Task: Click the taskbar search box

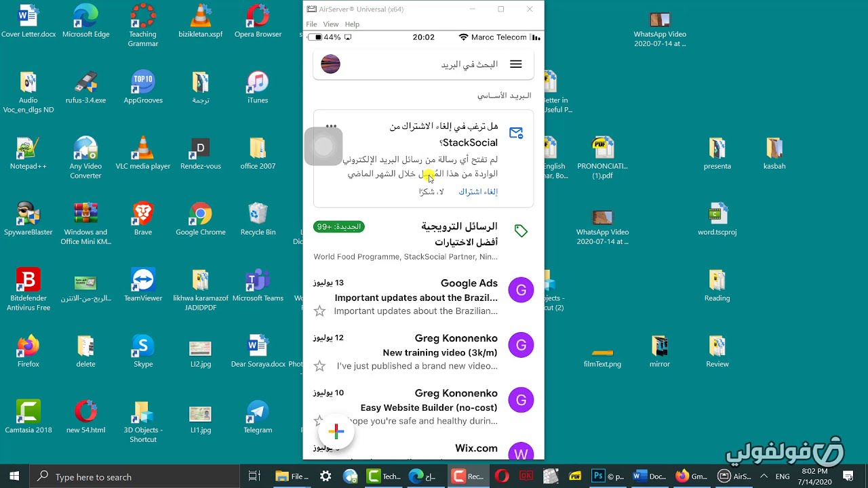Action: click(135, 476)
